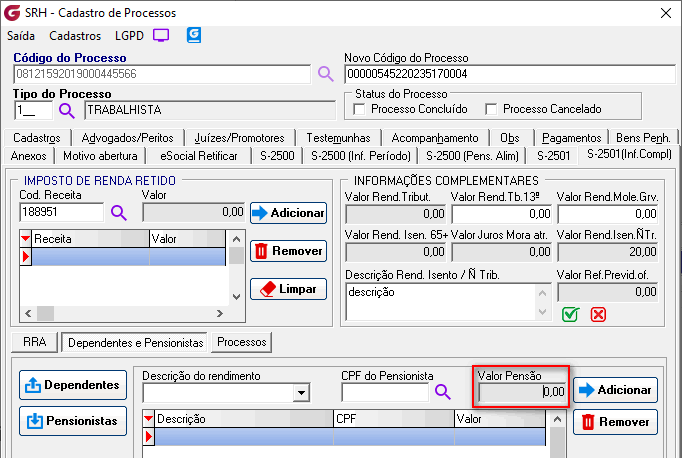Click the purple monitor icon in menu bar
The image size is (682, 458).
click(161, 35)
